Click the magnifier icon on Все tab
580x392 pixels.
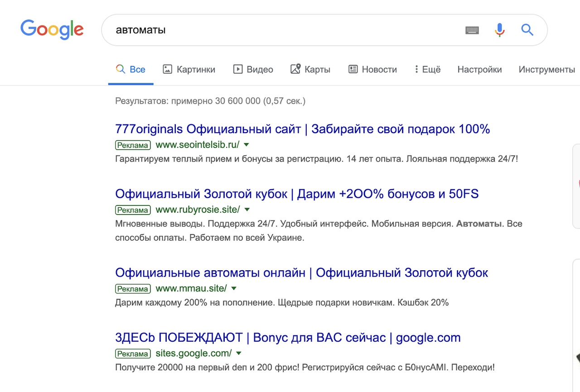point(120,69)
